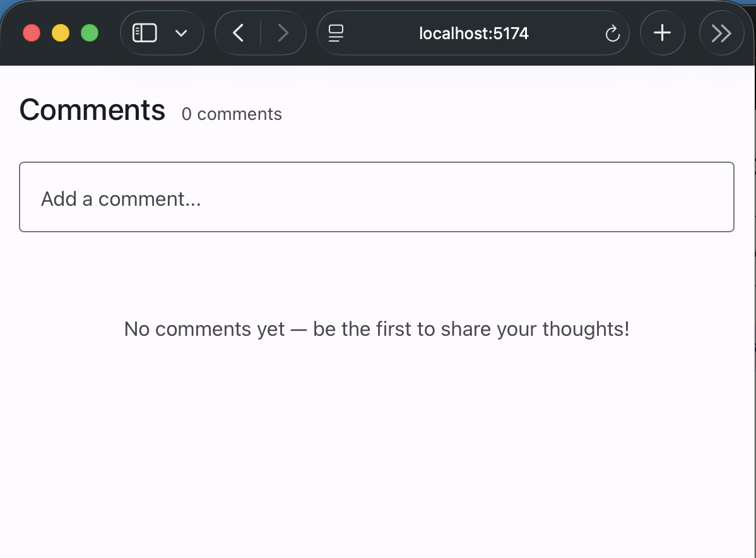Open a new tab with plus icon
756x558 pixels.
click(662, 33)
